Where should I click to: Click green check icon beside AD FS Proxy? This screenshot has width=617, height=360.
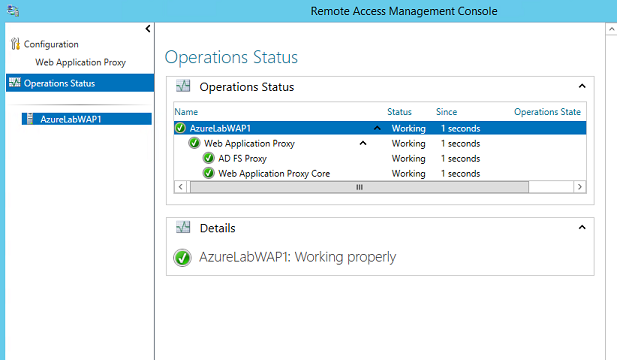tap(209, 158)
